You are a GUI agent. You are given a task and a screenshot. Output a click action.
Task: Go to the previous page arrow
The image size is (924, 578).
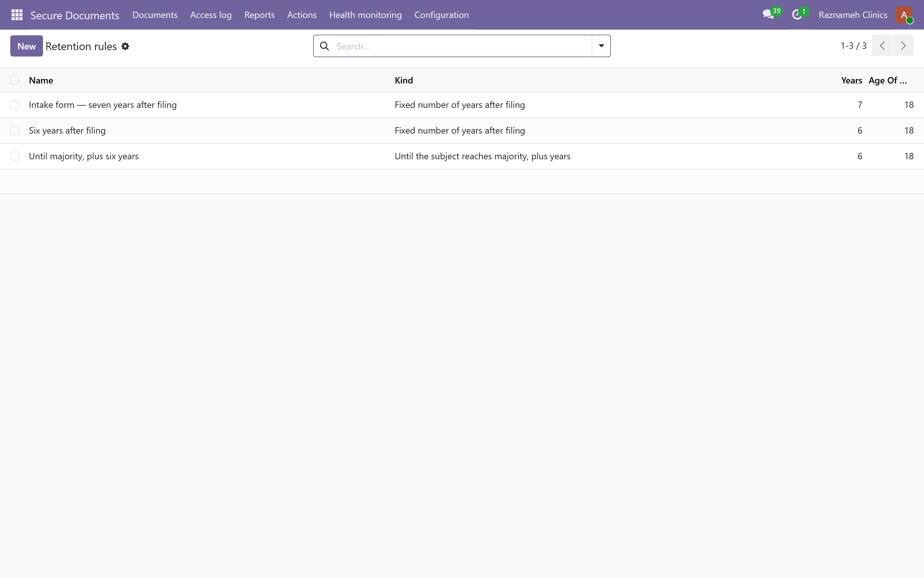(x=882, y=46)
